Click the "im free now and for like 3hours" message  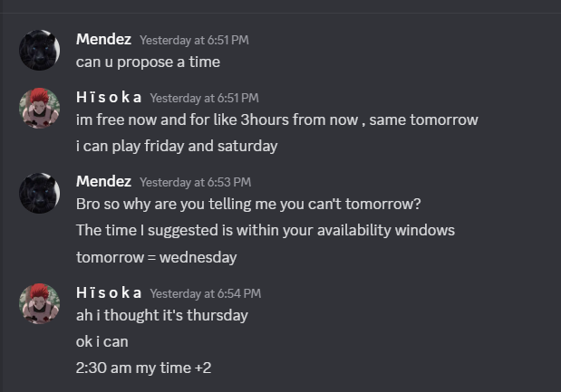[x=276, y=120]
